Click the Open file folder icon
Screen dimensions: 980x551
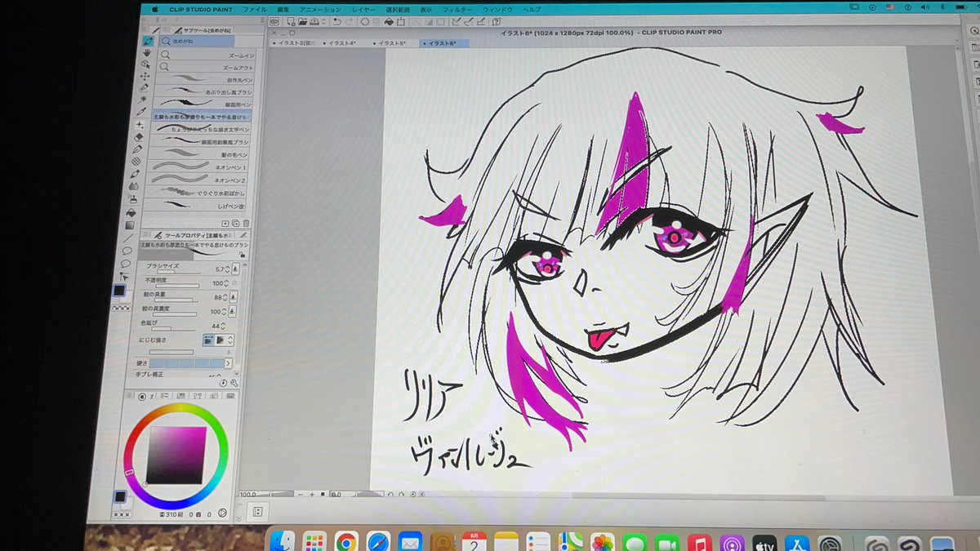point(303,22)
